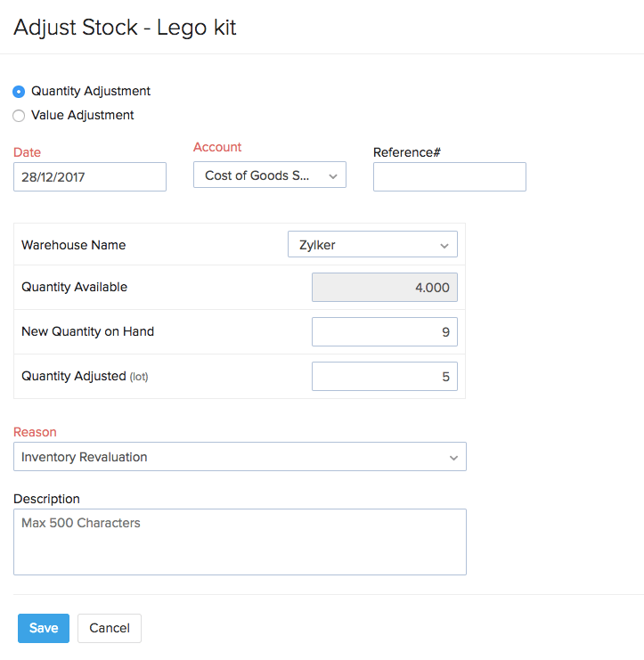Click the Quantity Available field

(x=384, y=288)
